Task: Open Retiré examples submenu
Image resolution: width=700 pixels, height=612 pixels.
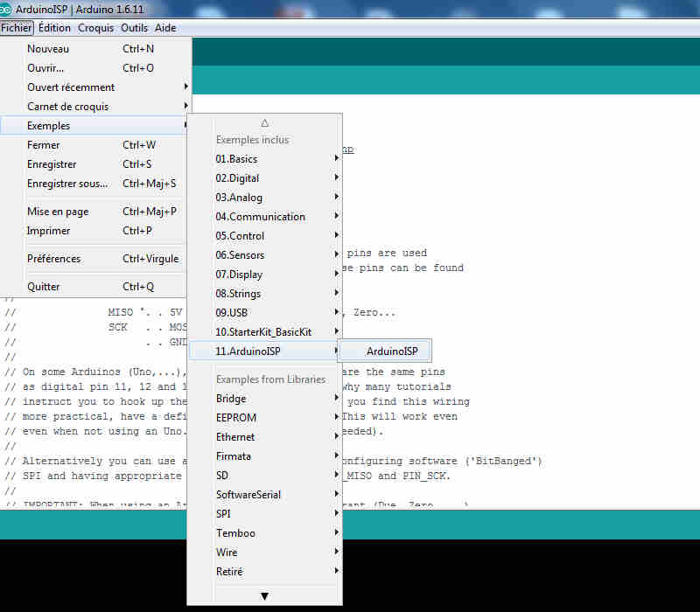Action: tap(265, 572)
